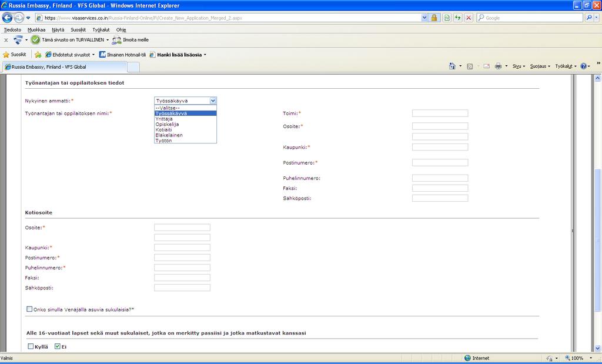The image size is (602, 364).
Task: Open the recent pages dropdown beside Forward
Action: [28, 18]
